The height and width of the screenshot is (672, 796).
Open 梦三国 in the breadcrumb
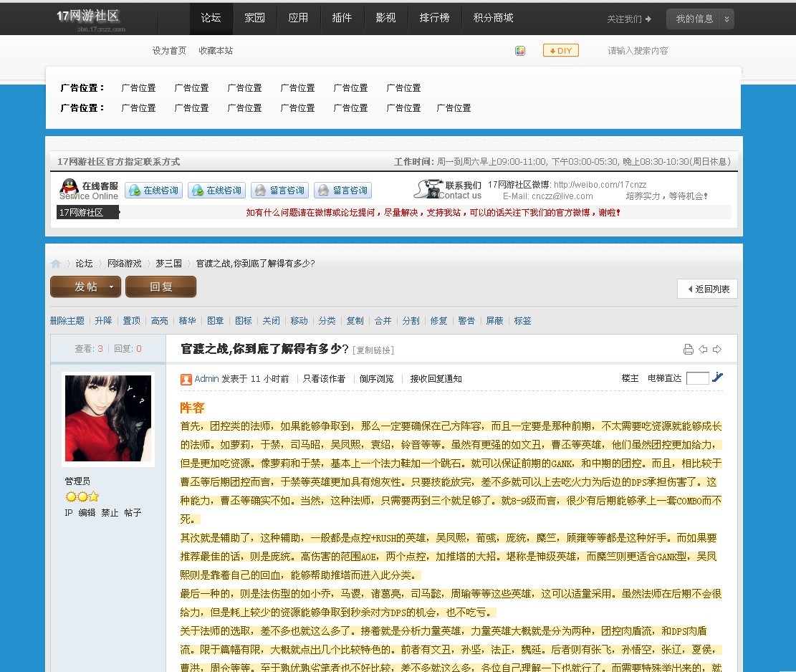point(168,264)
